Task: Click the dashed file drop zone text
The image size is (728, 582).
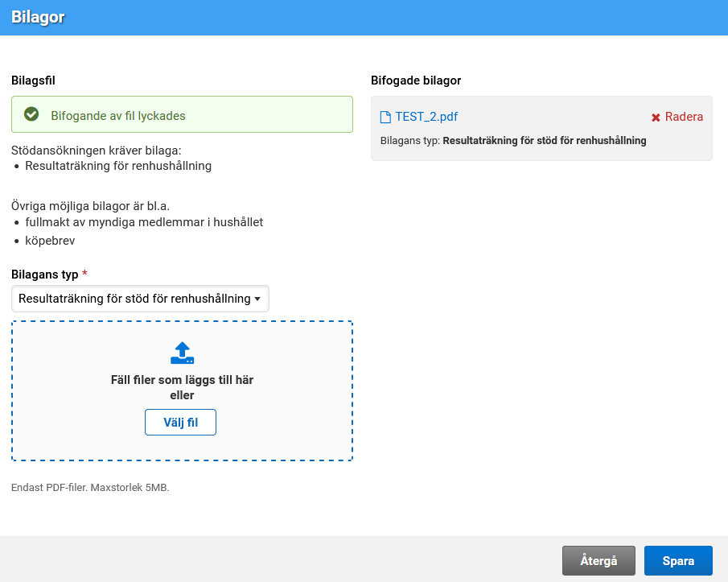Action: pyautogui.click(x=182, y=387)
